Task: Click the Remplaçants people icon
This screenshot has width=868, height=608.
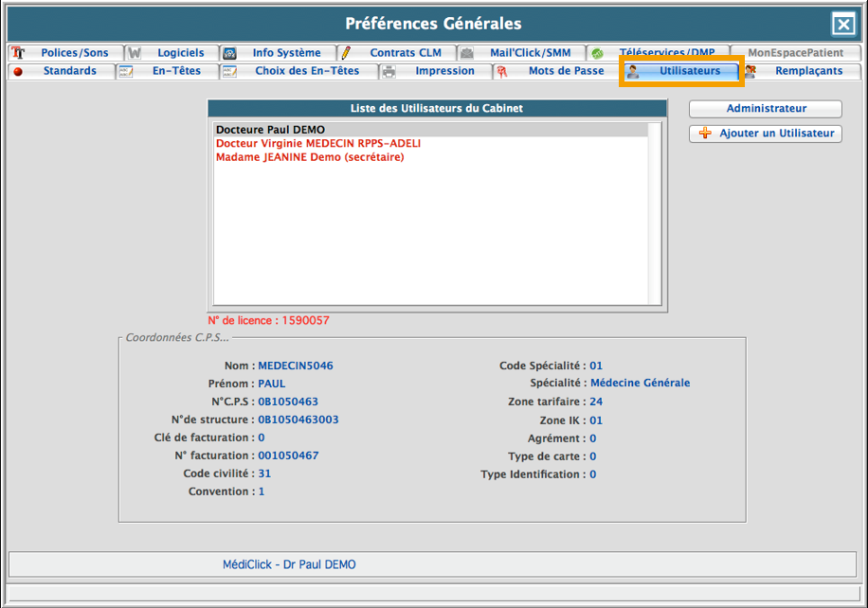Action: (x=750, y=71)
